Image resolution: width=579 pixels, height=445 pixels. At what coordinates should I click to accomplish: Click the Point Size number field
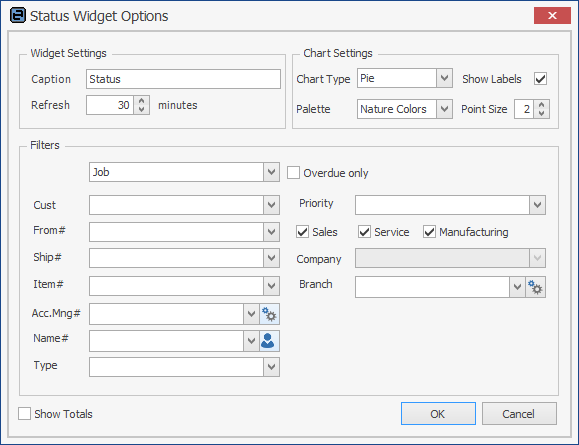524,109
